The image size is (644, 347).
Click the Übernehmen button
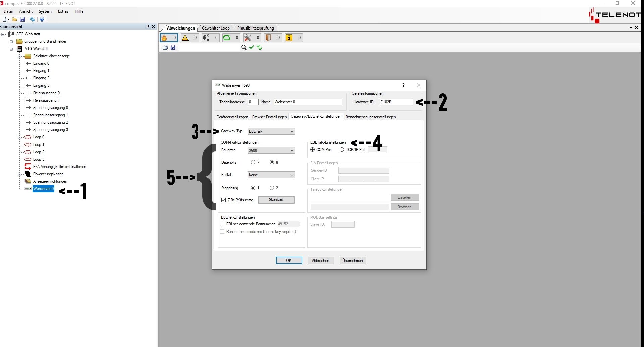tap(353, 261)
